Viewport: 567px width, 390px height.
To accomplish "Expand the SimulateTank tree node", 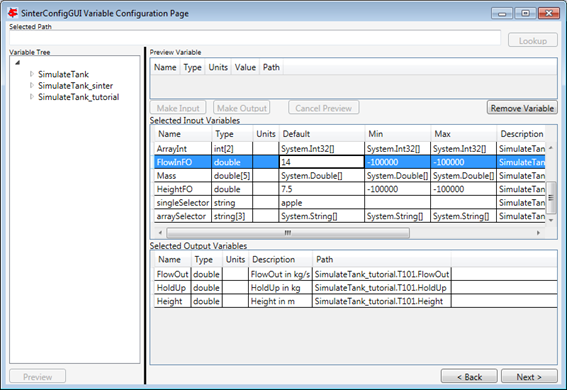I will pyautogui.click(x=32, y=74).
